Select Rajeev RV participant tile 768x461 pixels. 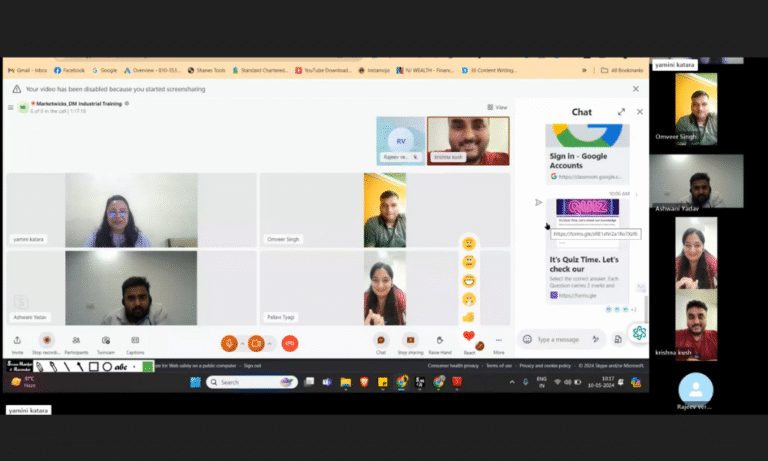[x=401, y=141]
